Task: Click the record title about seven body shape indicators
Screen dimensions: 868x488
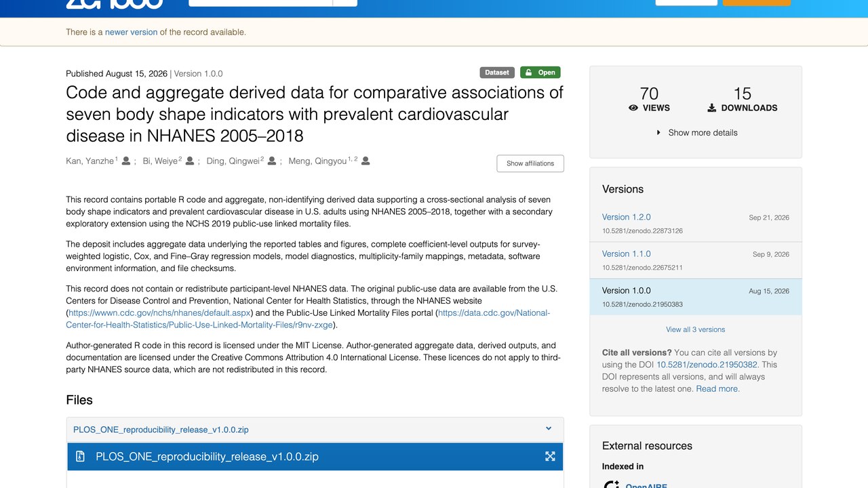Action: click(x=315, y=114)
